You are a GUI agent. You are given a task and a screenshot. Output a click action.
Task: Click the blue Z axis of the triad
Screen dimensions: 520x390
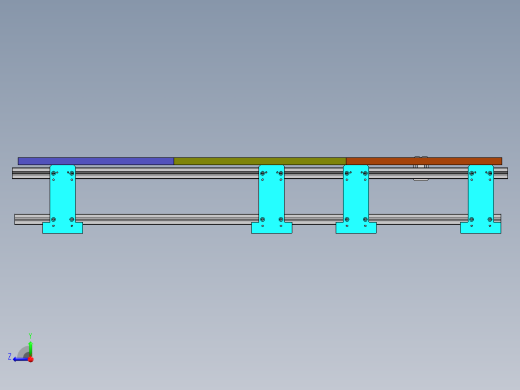coord(21,359)
